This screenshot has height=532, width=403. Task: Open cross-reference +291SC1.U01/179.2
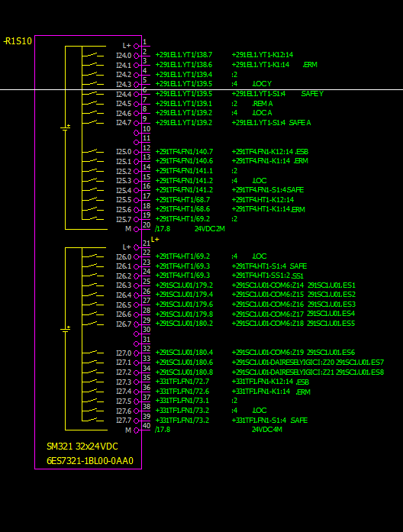[184, 285]
